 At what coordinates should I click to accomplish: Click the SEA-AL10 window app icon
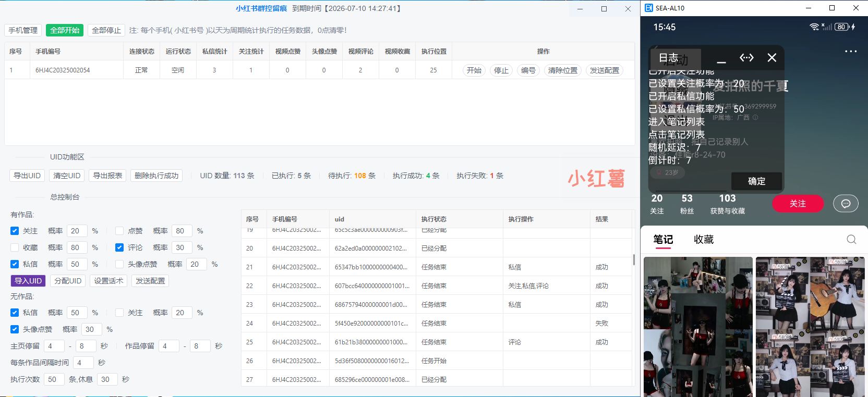(649, 8)
